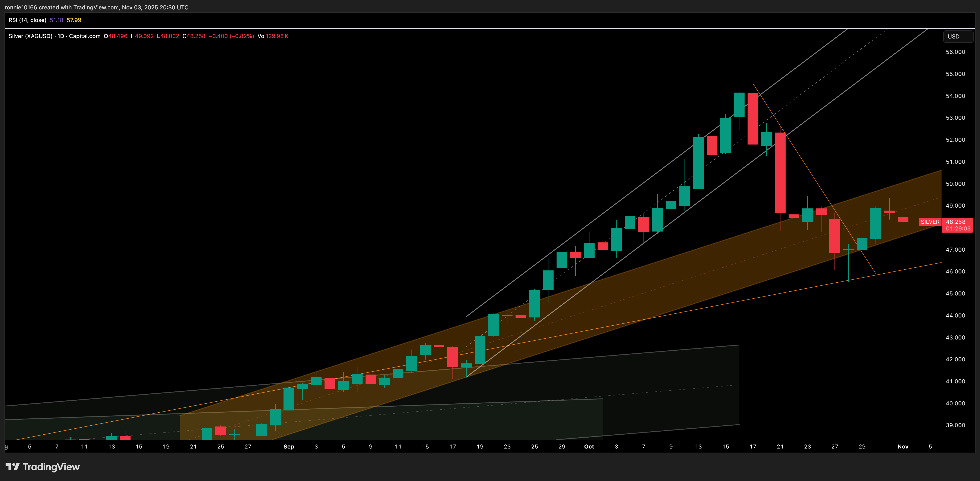
Task: Click the 50.000 level on the price scale
Action: [x=956, y=183]
